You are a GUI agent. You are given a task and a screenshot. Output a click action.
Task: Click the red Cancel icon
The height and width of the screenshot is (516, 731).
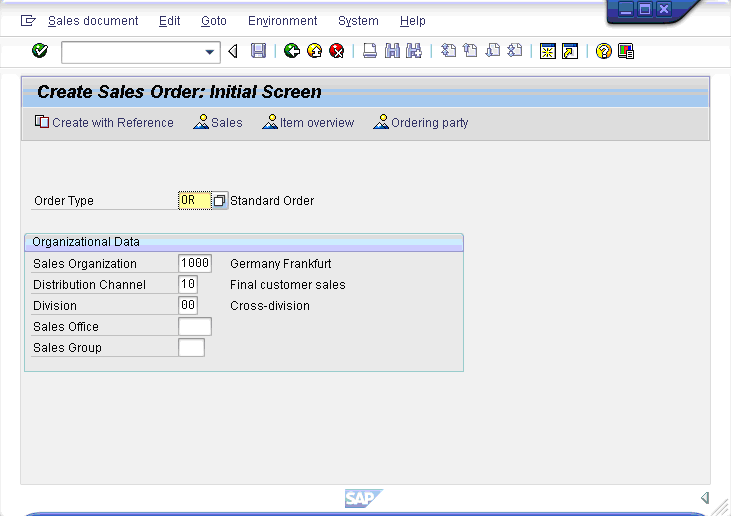pyautogui.click(x=337, y=51)
